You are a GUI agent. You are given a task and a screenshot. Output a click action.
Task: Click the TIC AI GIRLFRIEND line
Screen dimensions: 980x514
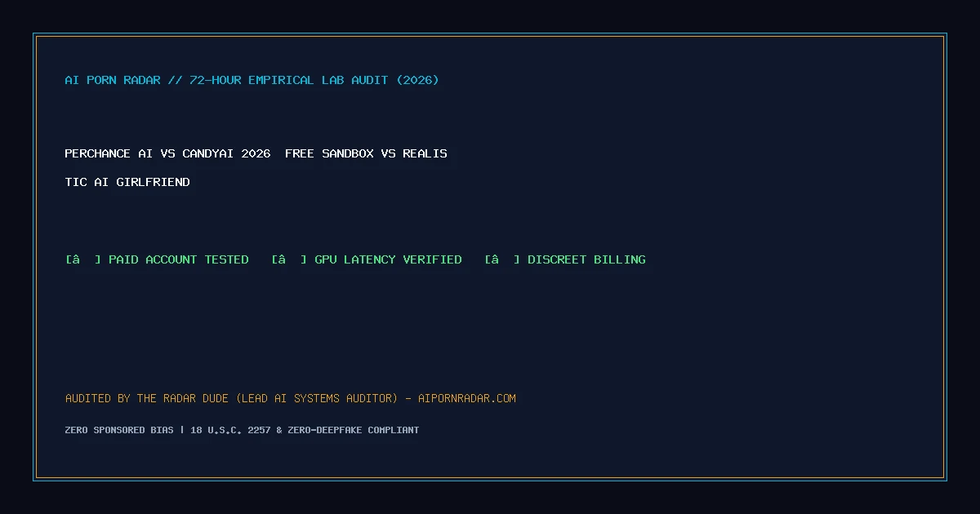coord(127,182)
